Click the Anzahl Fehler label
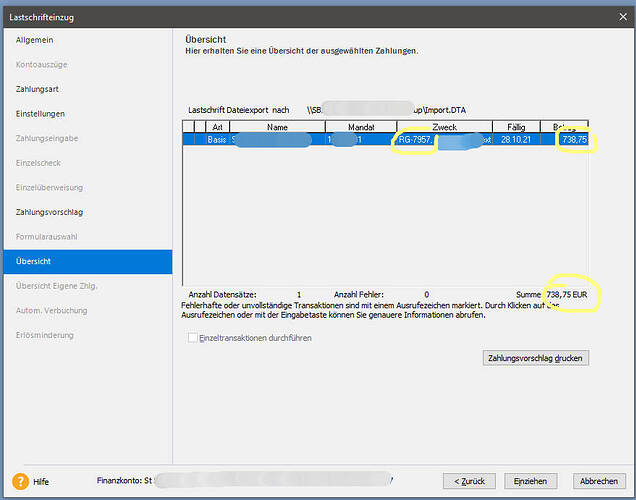This screenshot has height=500, width=636. pyautogui.click(x=359, y=295)
